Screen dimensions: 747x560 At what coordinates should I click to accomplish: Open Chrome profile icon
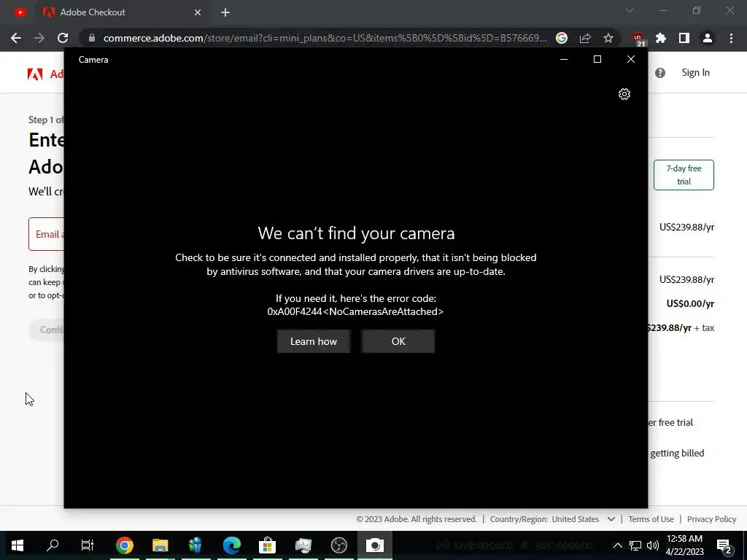tap(708, 38)
